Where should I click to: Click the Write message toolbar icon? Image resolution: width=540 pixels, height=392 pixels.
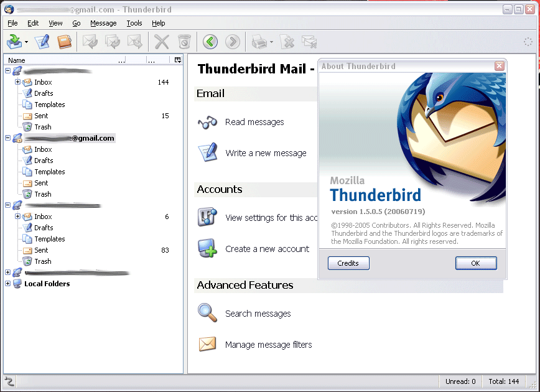click(42, 42)
